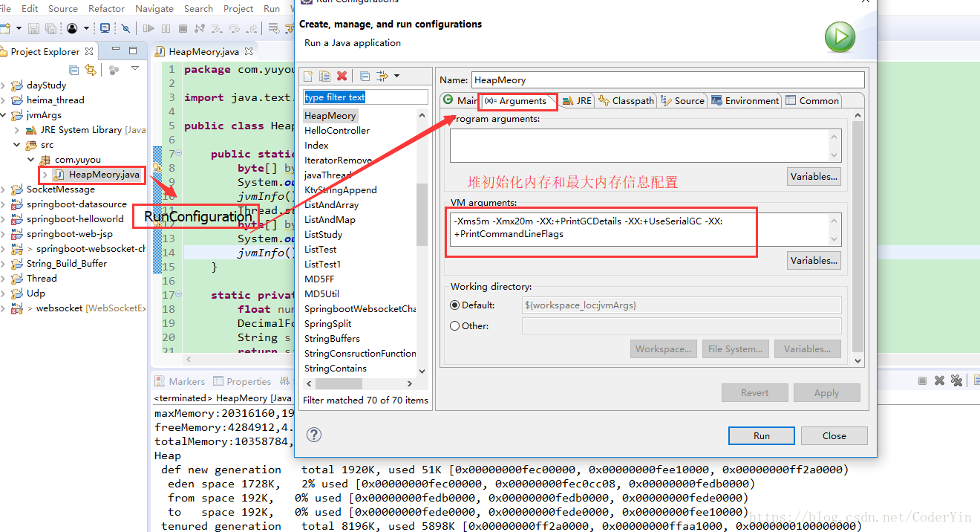
Task: Open the profile icon dropdown arrow
Action: pos(86,28)
